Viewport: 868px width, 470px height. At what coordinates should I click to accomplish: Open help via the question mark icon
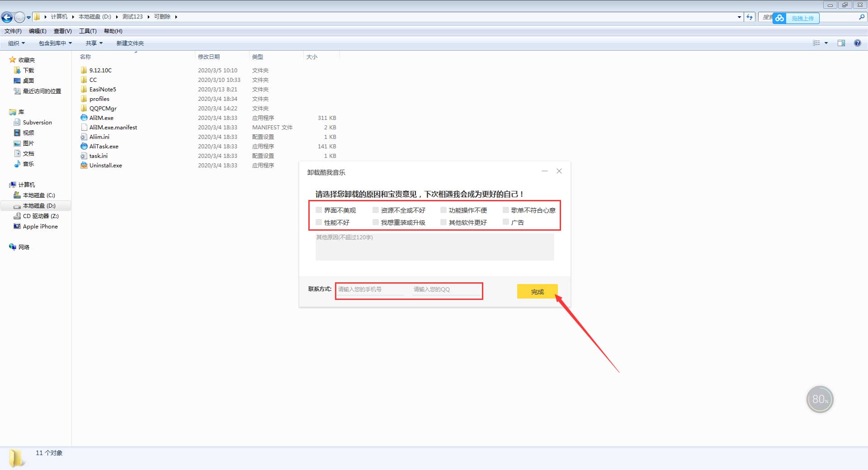[x=858, y=43]
